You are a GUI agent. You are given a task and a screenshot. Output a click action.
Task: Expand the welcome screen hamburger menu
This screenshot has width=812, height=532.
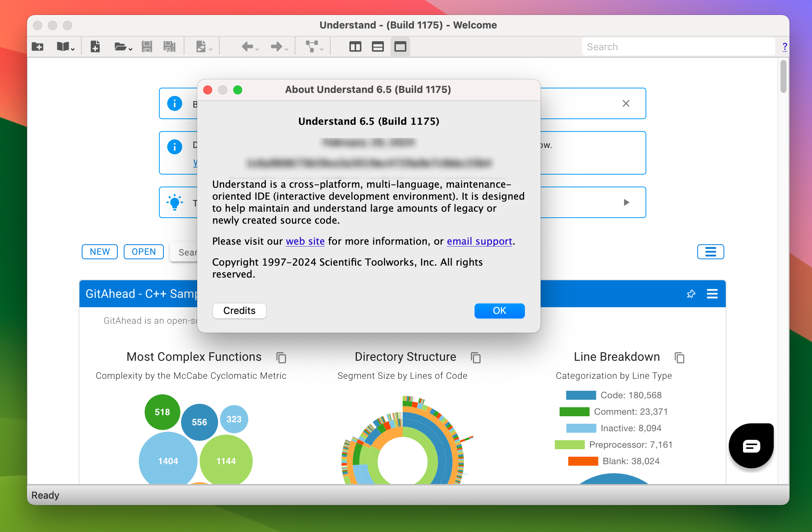[710, 252]
